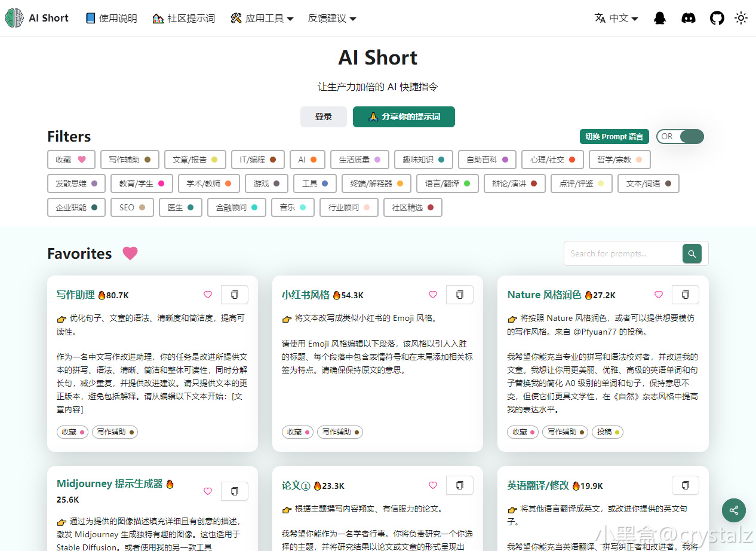Toggle the 金融顾问 filter tag

click(236, 207)
